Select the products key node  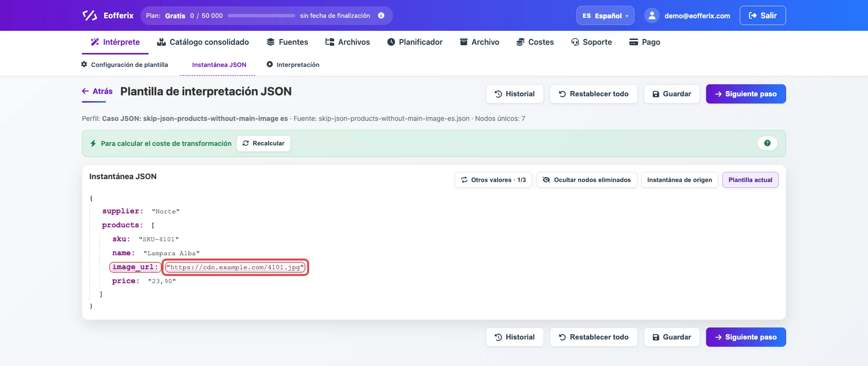pyautogui.click(x=122, y=225)
